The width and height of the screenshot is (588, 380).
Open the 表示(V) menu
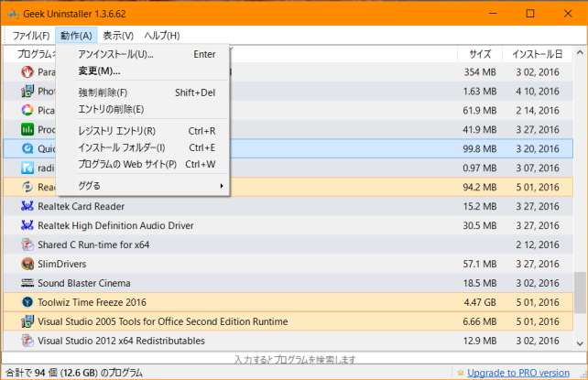coord(118,36)
